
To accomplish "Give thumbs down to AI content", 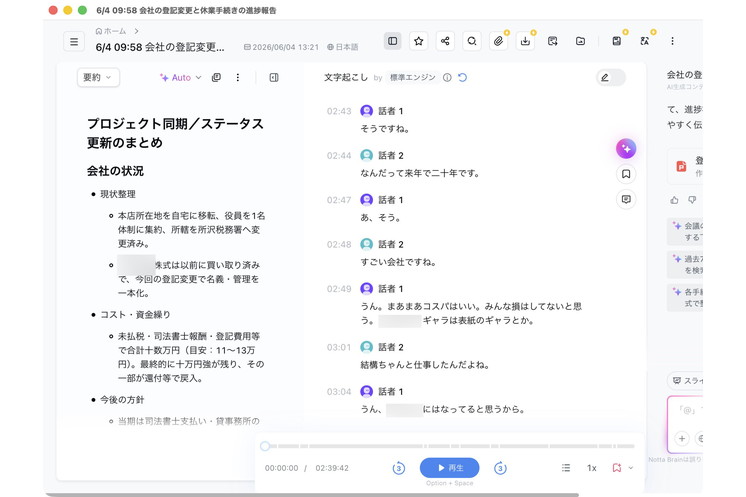I will (692, 200).
